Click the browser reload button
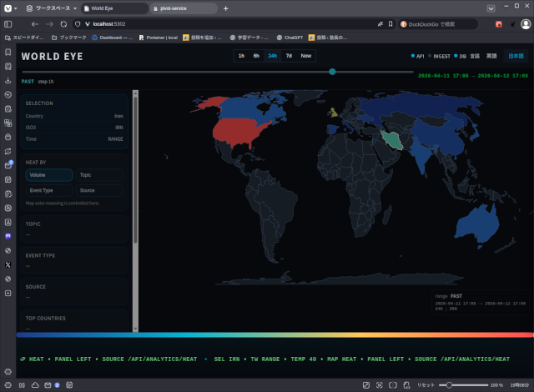The image size is (534, 392). click(63, 24)
